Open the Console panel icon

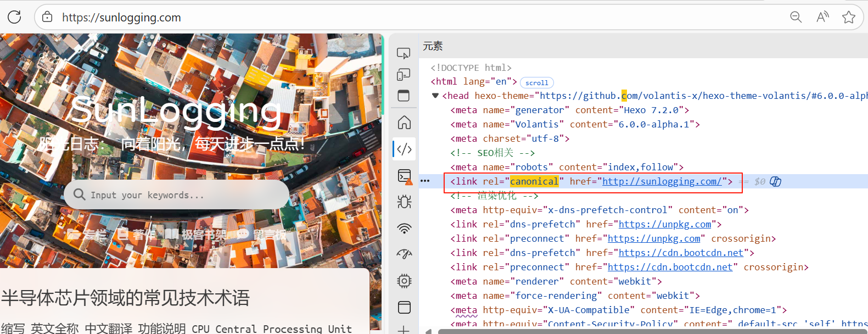click(404, 176)
